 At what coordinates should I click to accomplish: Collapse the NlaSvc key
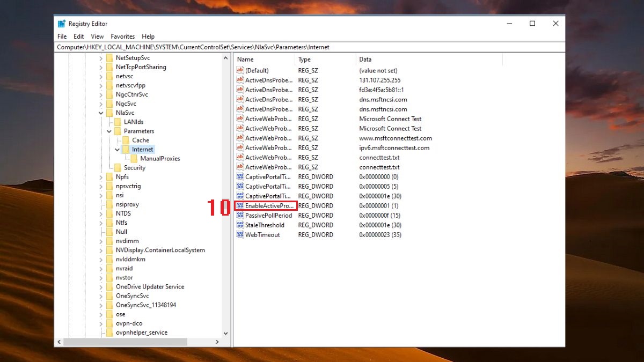(101, 113)
